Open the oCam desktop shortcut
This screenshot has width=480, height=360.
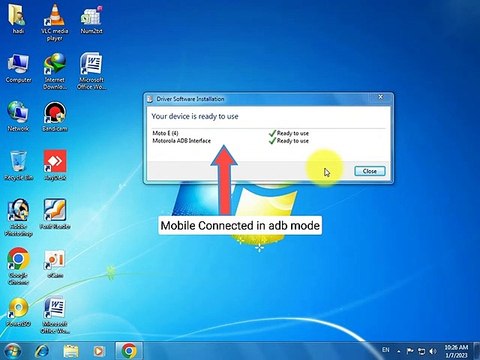click(x=55, y=263)
